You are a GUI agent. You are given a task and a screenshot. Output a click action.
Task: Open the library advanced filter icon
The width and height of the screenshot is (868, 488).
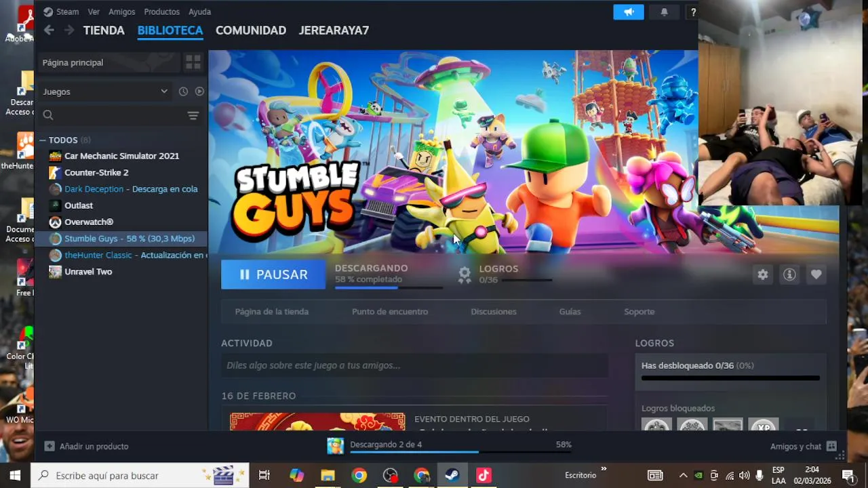click(193, 115)
